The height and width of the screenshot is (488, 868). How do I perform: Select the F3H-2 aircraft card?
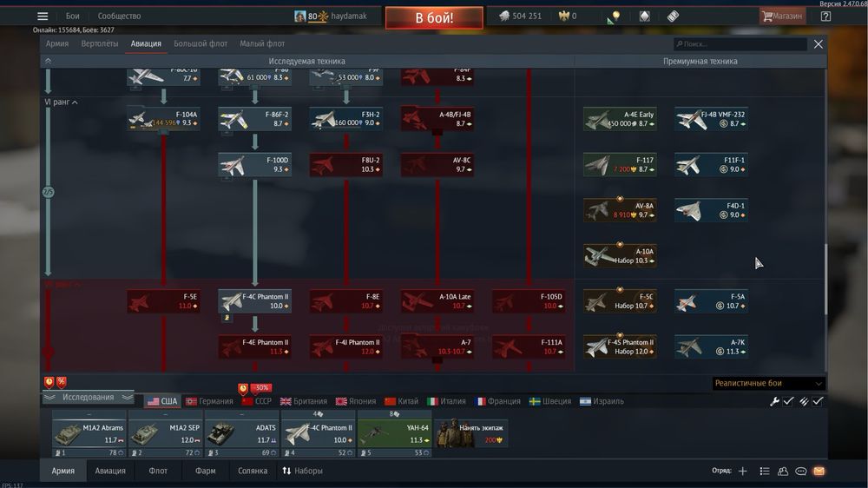coord(346,119)
